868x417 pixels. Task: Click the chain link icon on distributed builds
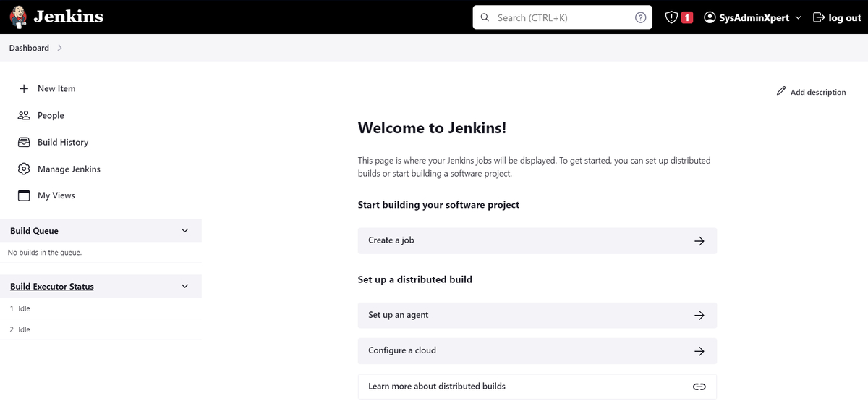tap(699, 387)
